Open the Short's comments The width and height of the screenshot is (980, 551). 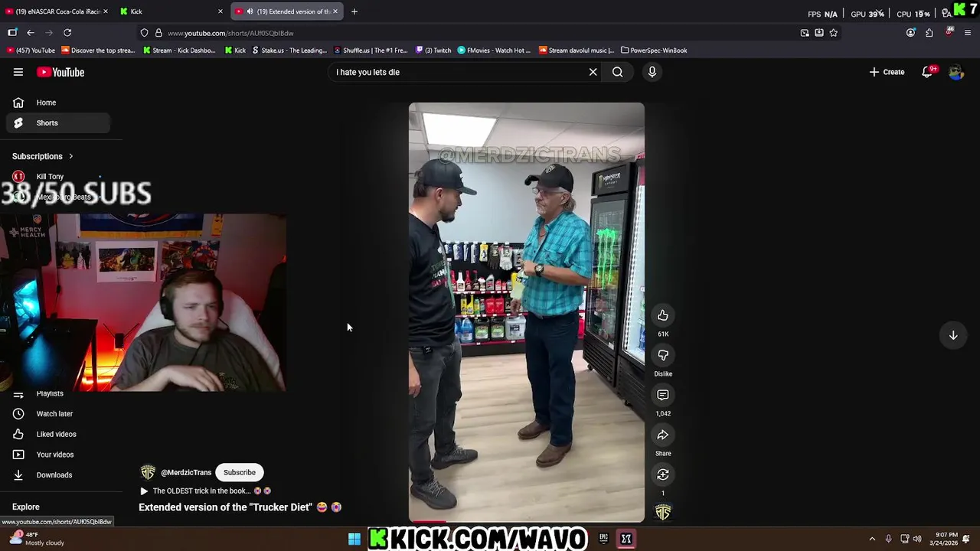(663, 395)
